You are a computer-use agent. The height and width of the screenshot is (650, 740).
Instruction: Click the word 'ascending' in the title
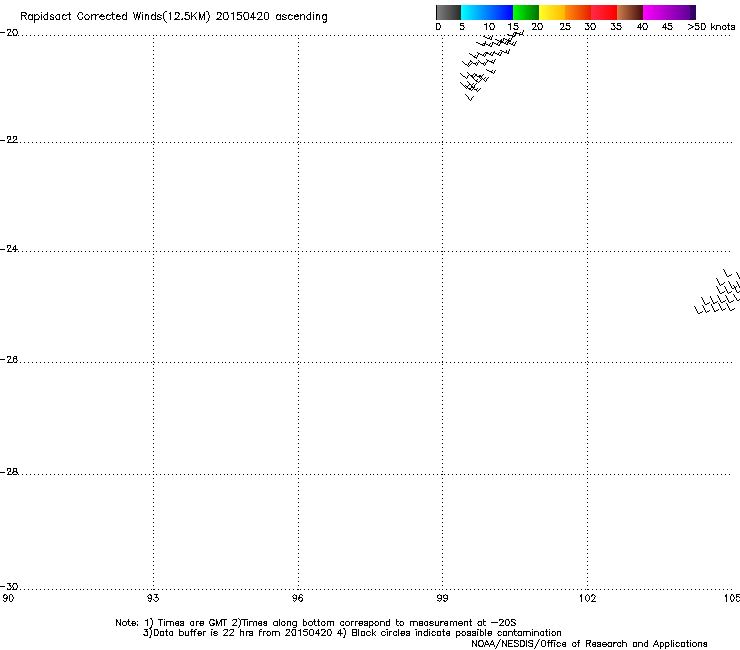point(302,17)
